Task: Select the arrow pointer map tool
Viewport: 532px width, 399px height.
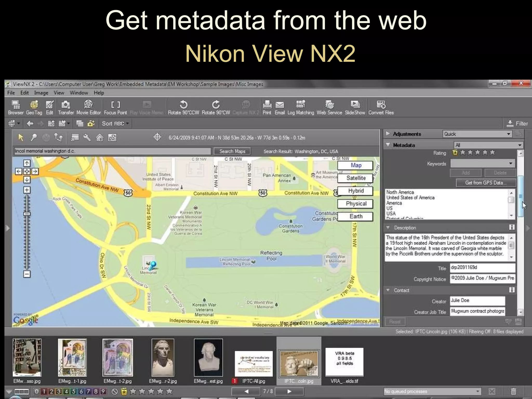Action: click(21, 137)
